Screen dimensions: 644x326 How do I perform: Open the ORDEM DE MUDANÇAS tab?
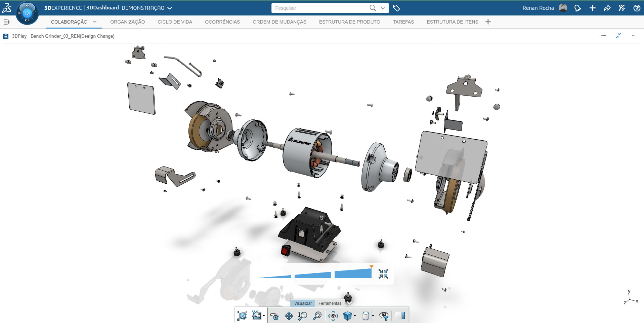[x=280, y=22]
